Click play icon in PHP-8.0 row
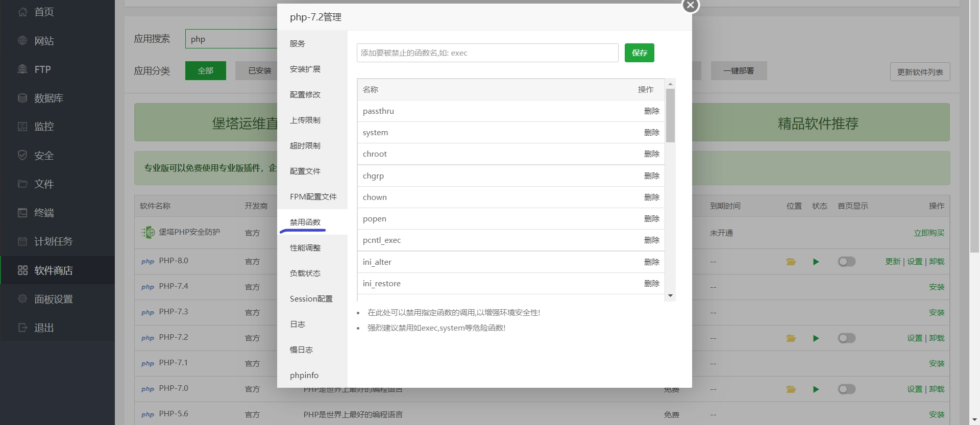The width and height of the screenshot is (980, 425). (x=816, y=262)
